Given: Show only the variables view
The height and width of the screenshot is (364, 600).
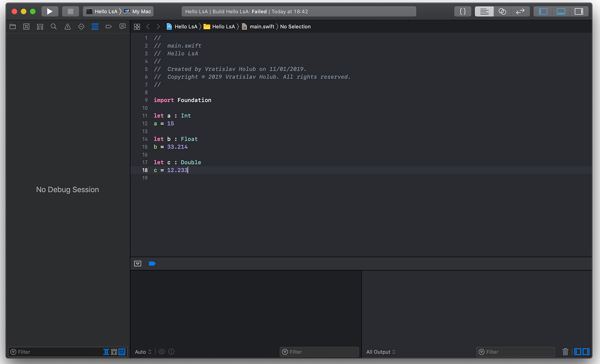Looking at the screenshot, I should [x=578, y=352].
